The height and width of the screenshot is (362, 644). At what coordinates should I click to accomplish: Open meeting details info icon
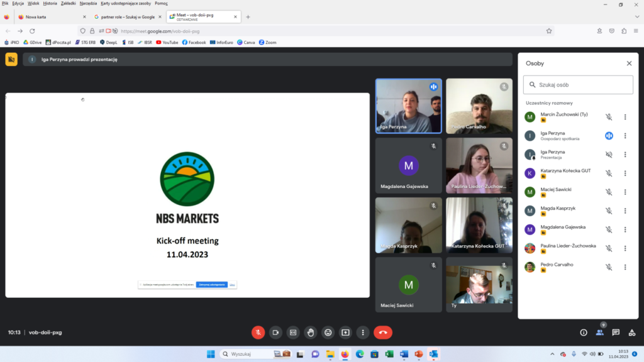point(583,332)
